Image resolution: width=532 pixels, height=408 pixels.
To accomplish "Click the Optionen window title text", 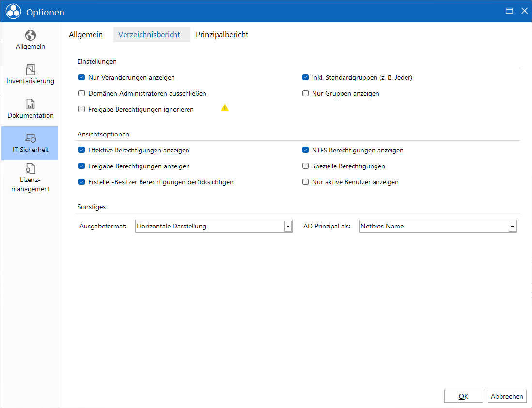I will click(45, 12).
